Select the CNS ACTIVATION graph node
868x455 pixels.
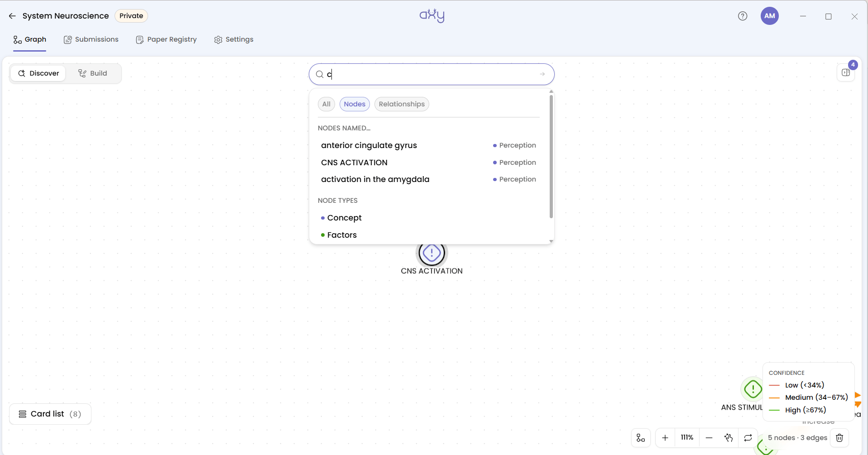[432, 254]
